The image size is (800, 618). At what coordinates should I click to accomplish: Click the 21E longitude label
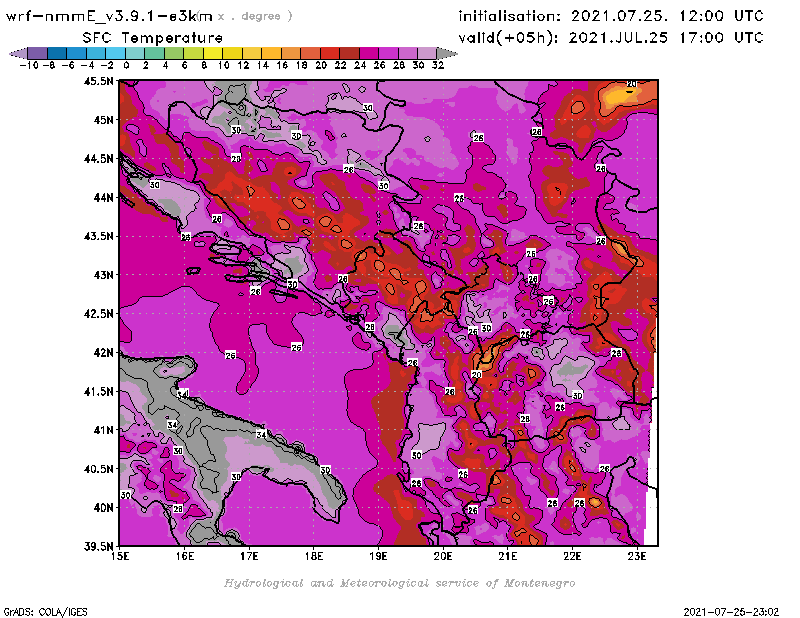click(x=508, y=556)
